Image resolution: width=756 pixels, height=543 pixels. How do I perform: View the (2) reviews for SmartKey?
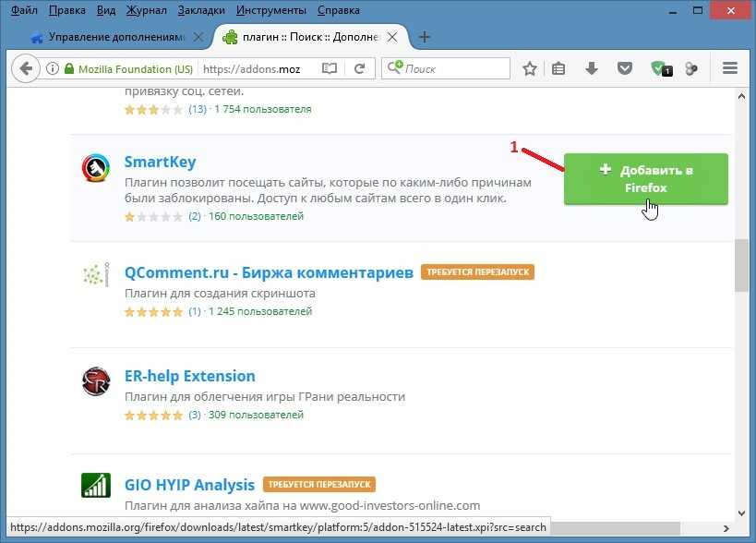[195, 216]
